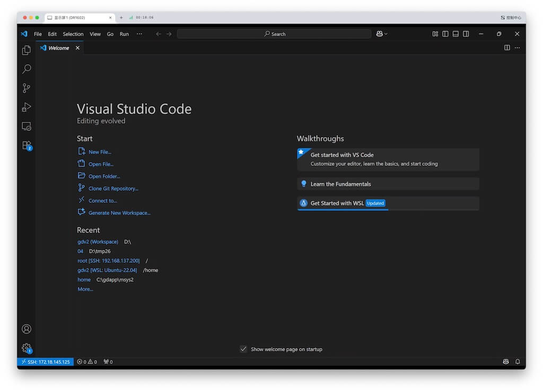Select the Welcome tab
The image size is (543, 392).
click(x=58, y=48)
